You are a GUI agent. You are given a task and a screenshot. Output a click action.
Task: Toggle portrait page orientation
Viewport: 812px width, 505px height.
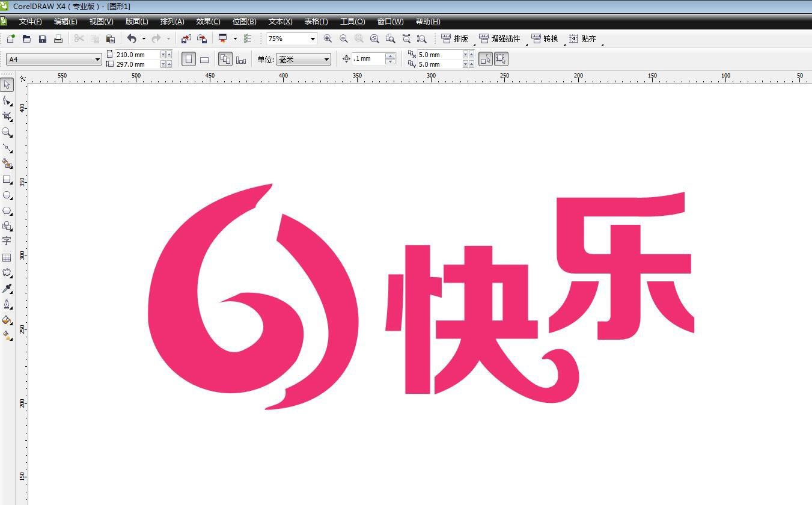pos(188,58)
